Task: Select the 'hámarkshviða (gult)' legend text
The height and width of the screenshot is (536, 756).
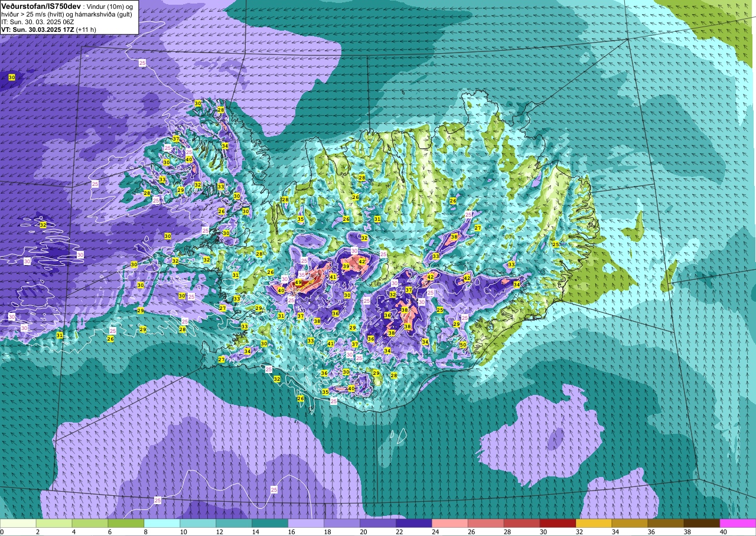Action: [104, 14]
